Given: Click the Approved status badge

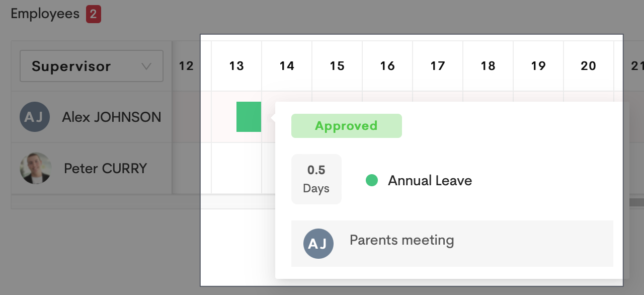Looking at the screenshot, I should pyautogui.click(x=346, y=126).
